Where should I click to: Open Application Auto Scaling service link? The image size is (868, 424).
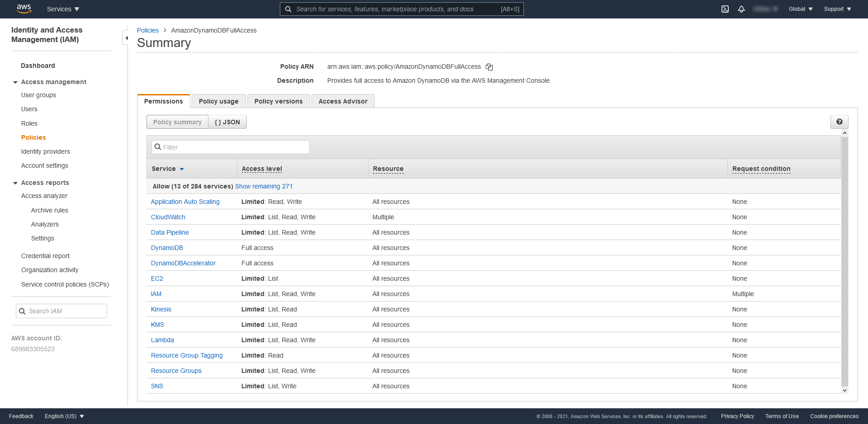point(185,202)
